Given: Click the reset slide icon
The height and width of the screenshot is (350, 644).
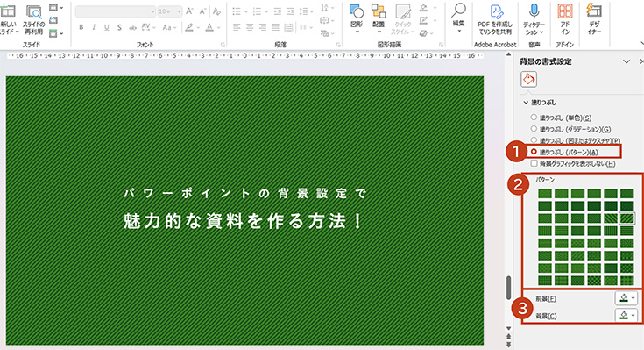Looking at the screenshot, I should [x=53, y=20].
